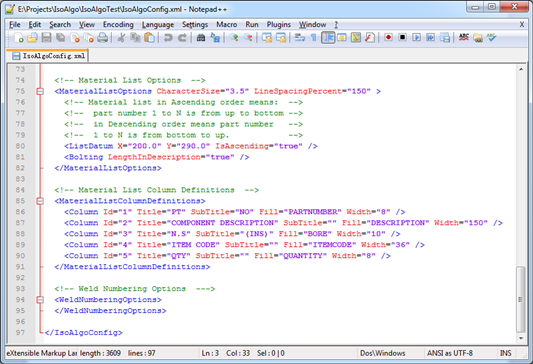Viewport: 533px width, 364px height.
Task: Redo with the toolbar arrow icon
Action: [182, 37]
